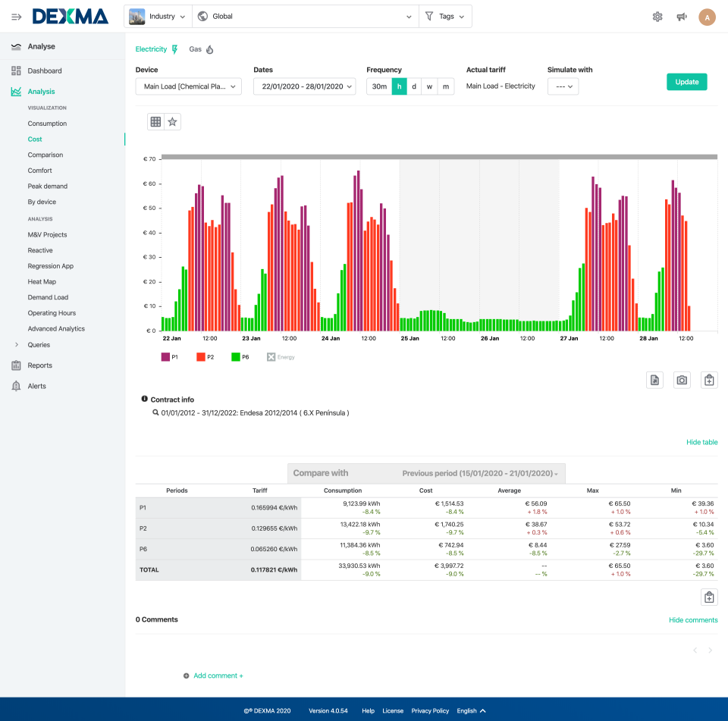Open the announcements megaphone icon in header

coord(681,16)
